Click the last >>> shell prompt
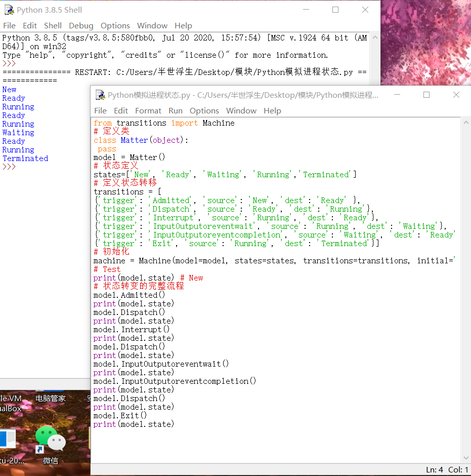Image resolution: width=471 pixels, height=476 pixels. tap(9, 167)
